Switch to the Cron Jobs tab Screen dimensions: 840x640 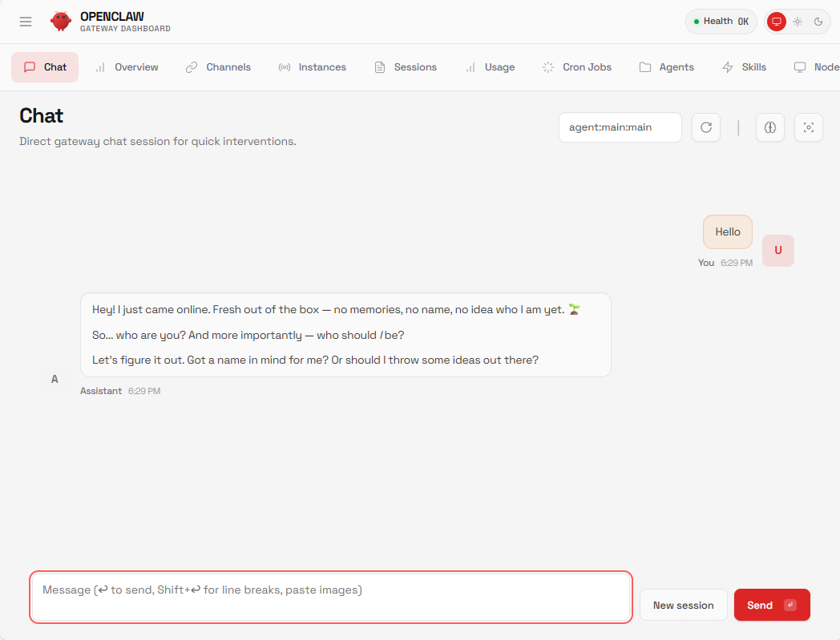[x=577, y=67]
